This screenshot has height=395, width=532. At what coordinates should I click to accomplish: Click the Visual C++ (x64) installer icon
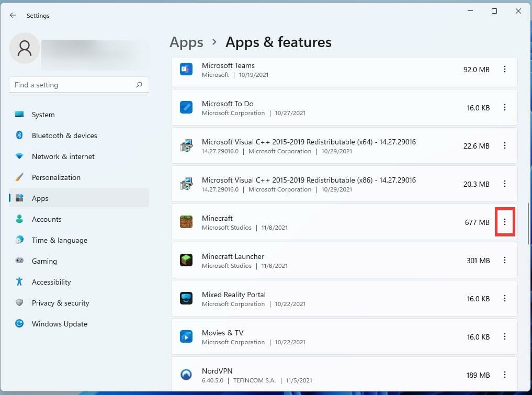click(186, 145)
